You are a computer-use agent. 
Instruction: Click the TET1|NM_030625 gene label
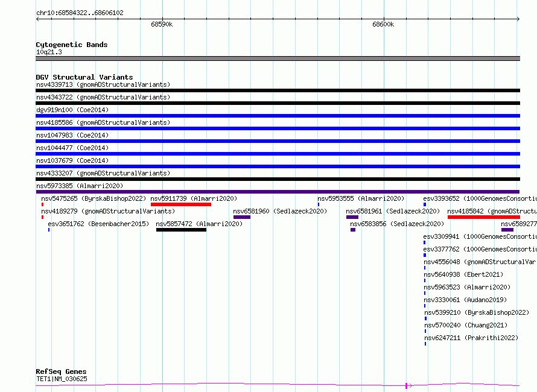(62, 379)
